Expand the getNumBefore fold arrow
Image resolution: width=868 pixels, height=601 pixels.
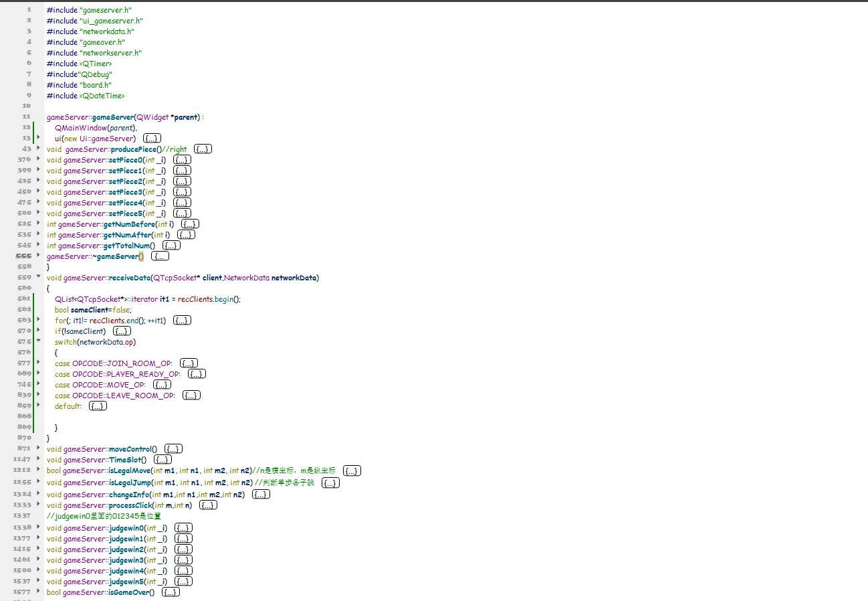coord(39,224)
